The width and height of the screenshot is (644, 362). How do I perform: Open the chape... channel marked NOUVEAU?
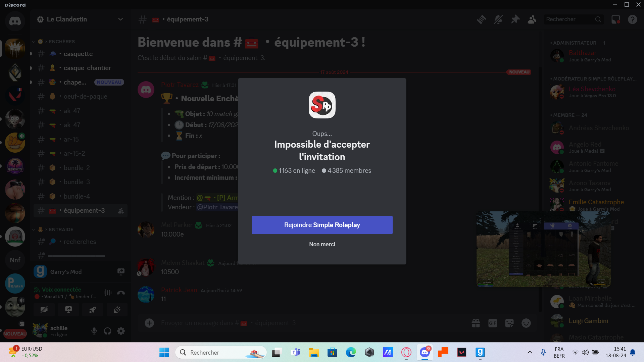81,82
